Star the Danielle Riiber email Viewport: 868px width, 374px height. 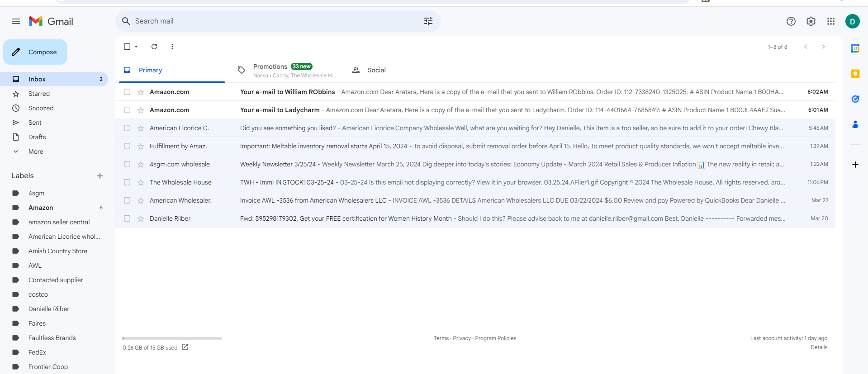coord(141,218)
